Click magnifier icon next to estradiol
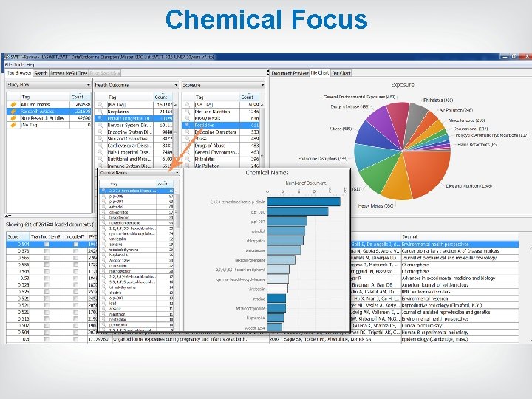 click(x=104, y=207)
